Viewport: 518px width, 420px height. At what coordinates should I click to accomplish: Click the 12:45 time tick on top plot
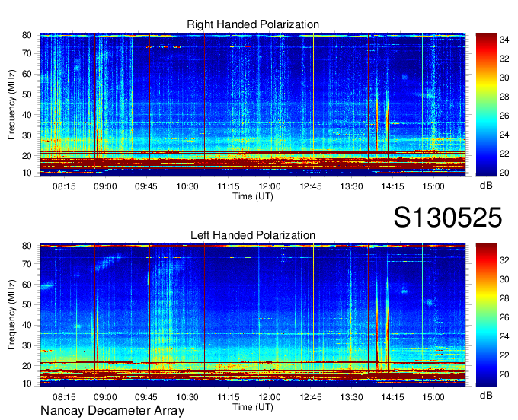tap(311, 186)
